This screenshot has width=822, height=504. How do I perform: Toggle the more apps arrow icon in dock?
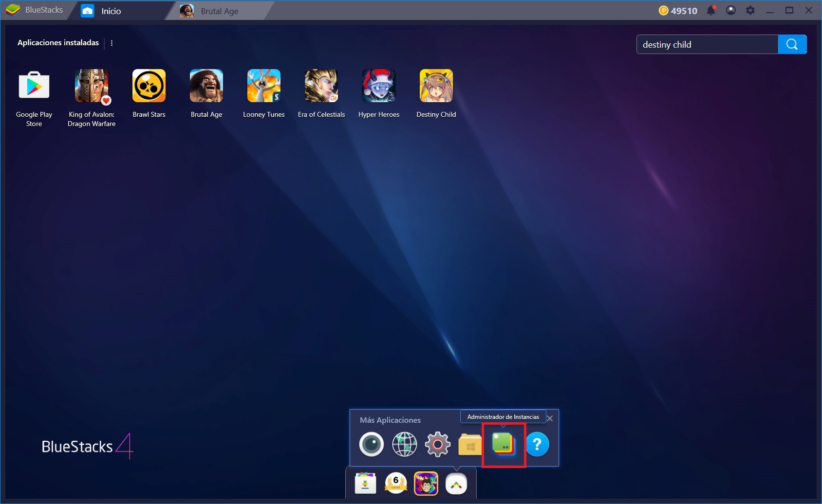tap(456, 484)
